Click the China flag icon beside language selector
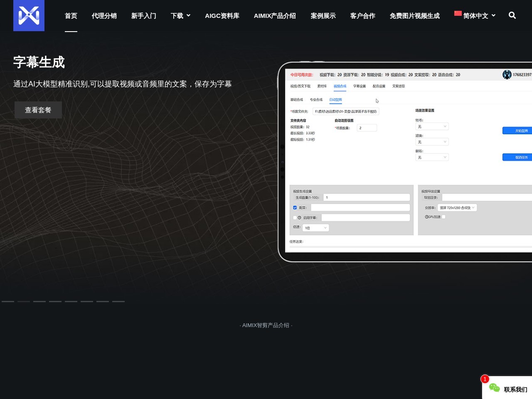 pyautogui.click(x=458, y=13)
